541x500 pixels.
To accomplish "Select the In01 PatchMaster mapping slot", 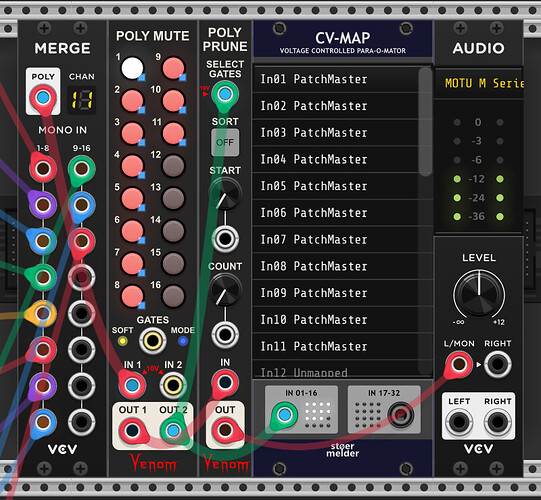I will tap(336, 79).
